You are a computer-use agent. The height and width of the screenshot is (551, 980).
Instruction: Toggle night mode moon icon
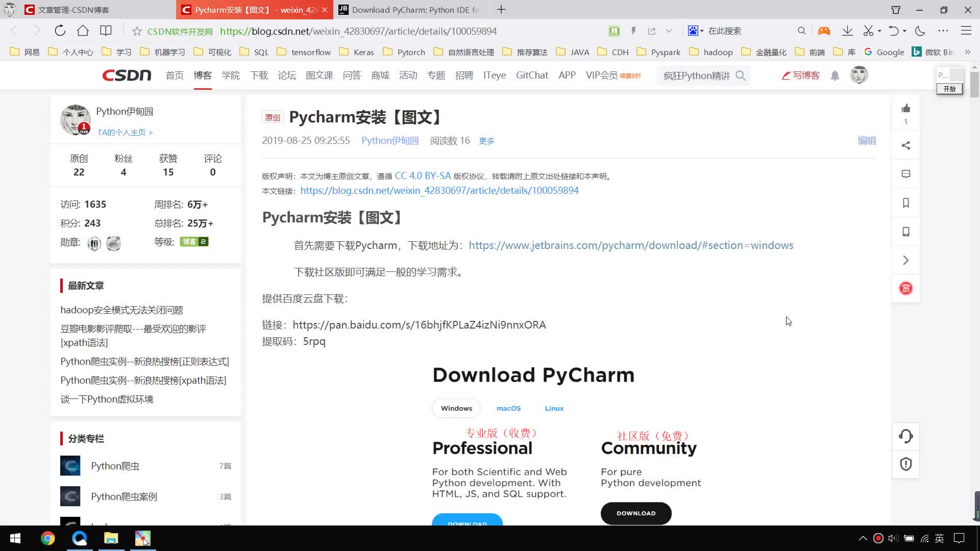[x=920, y=31]
